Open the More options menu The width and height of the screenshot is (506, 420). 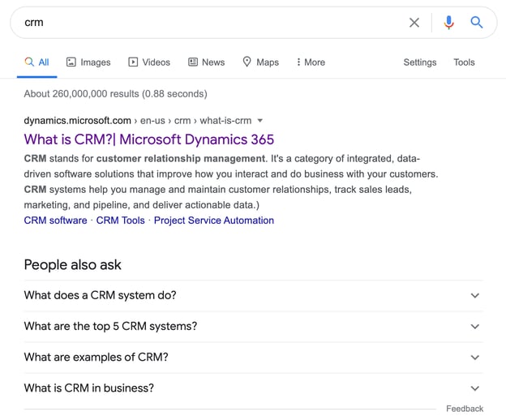click(x=311, y=62)
